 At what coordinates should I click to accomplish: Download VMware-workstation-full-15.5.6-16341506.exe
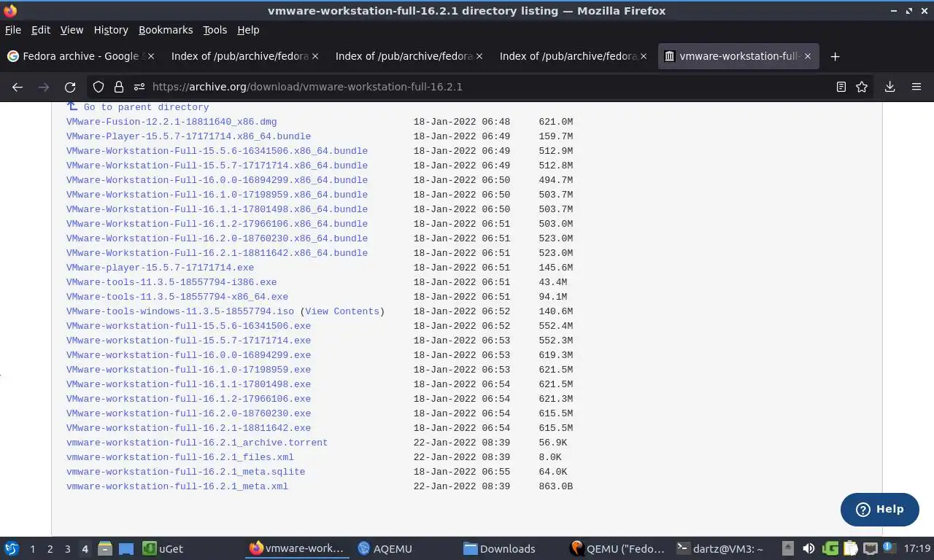pyautogui.click(x=188, y=326)
